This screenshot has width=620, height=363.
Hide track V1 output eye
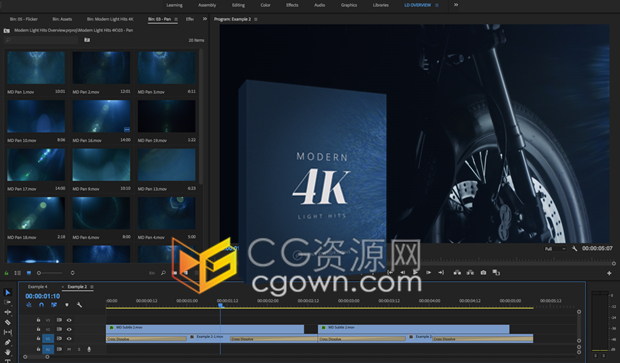coord(69,339)
